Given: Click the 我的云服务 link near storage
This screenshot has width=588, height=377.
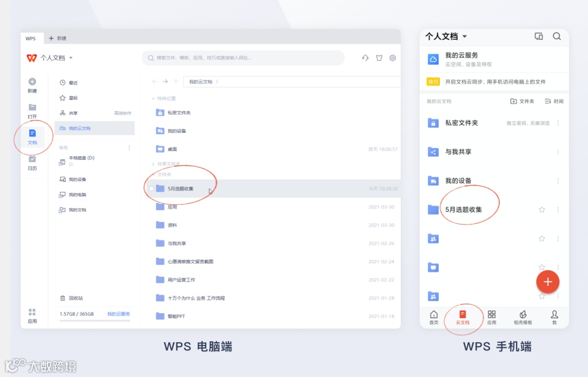Looking at the screenshot, I should tap(119, 314).
